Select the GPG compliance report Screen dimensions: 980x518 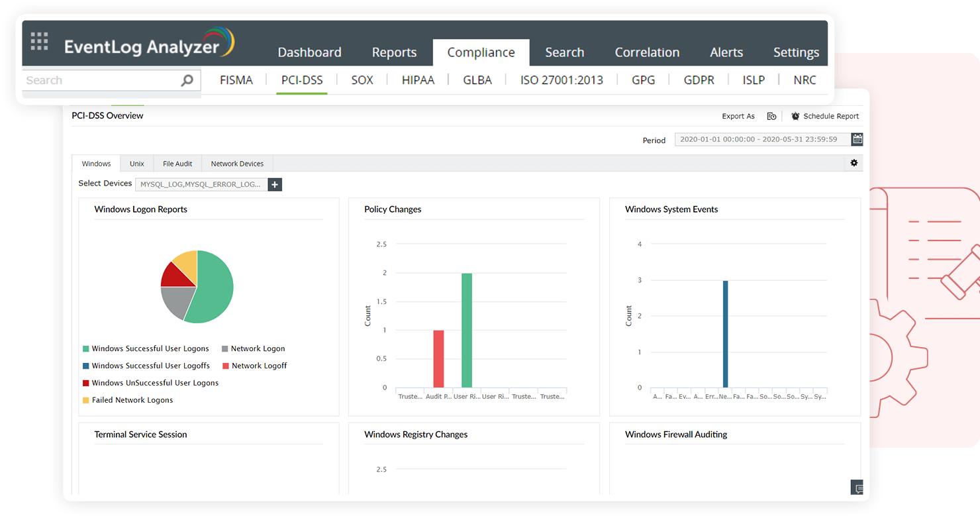click(643, 80)
